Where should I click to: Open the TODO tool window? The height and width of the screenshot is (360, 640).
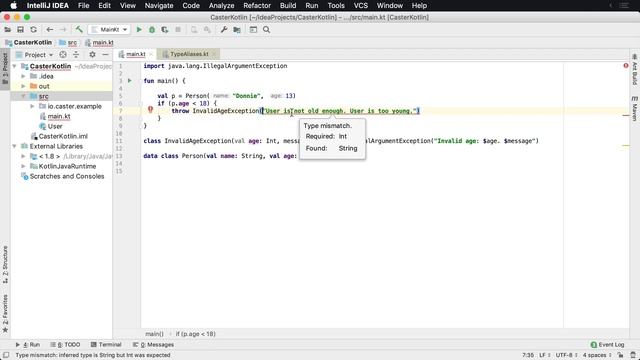pos(65,345)
